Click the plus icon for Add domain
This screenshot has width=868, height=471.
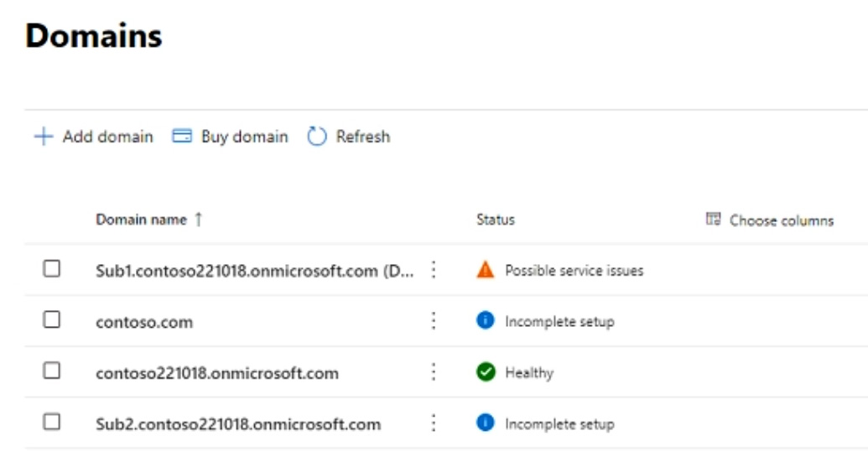pyautogui.click(x=43, y=137)
